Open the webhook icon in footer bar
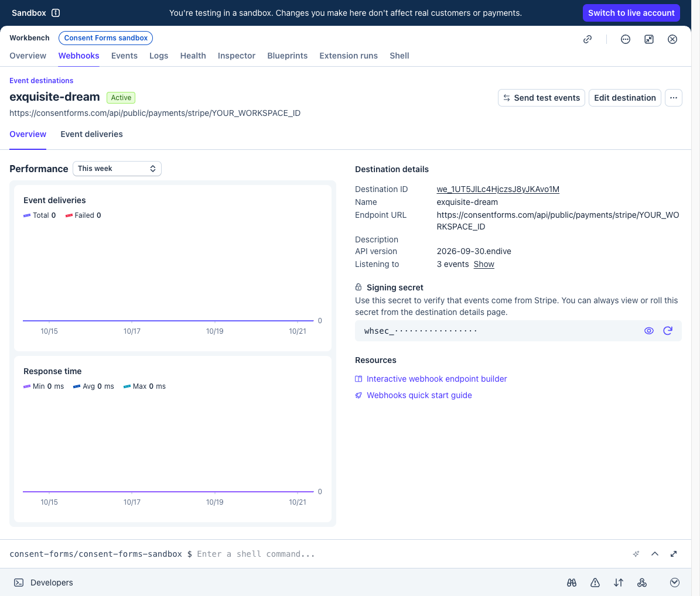 click(642, 583)
